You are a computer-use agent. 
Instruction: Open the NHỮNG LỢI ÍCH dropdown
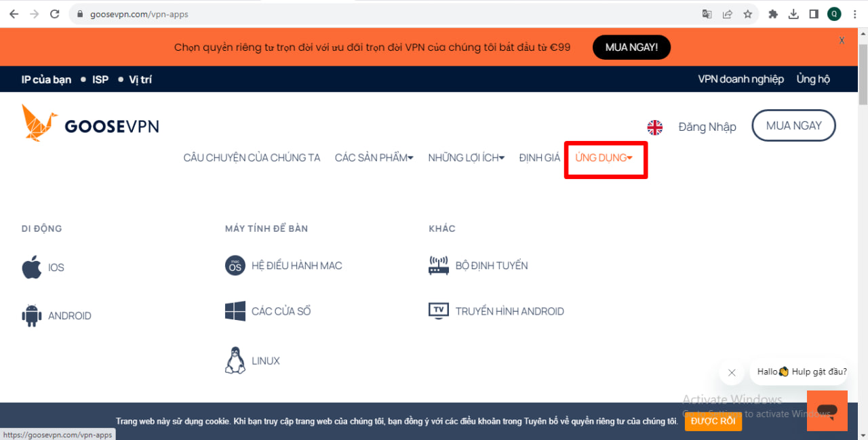tap(466, 157)
